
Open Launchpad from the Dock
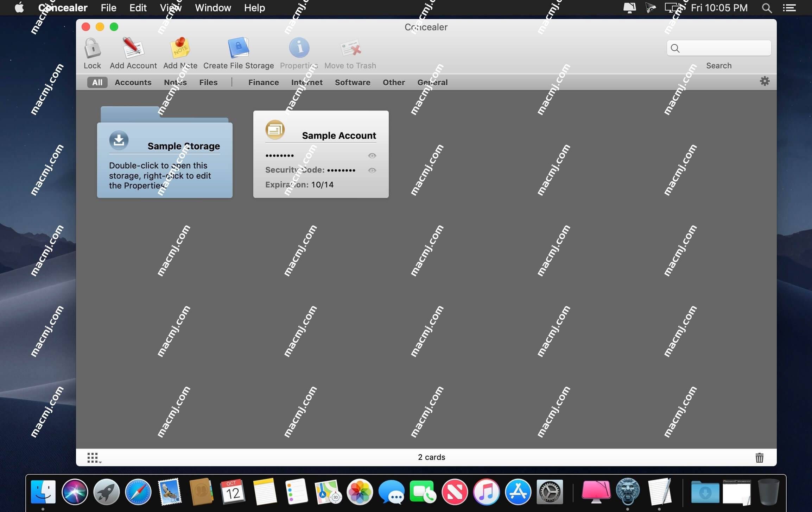[x=106, y=492]
